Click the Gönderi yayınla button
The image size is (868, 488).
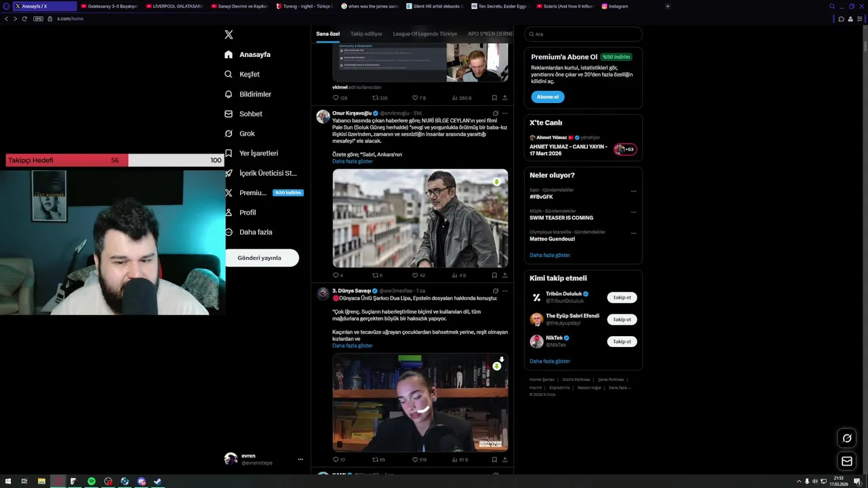pyautogui.click(x=260, y=258)
